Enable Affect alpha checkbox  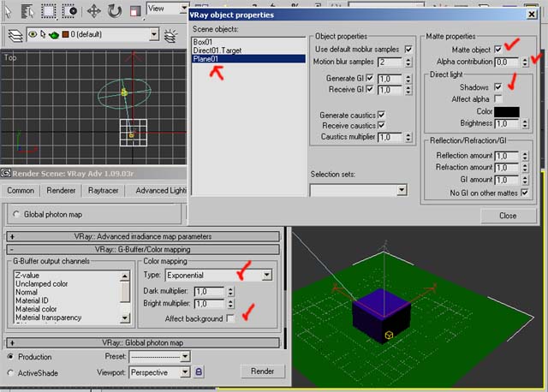498,99
